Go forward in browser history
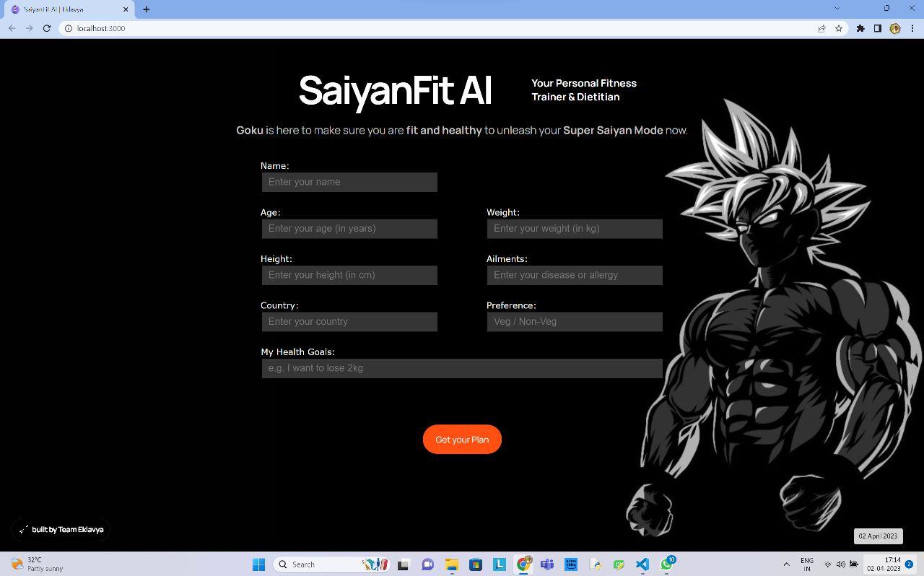The width and height of the screenshot is (924, 576). pyautogui.click(x=29, y=28)
